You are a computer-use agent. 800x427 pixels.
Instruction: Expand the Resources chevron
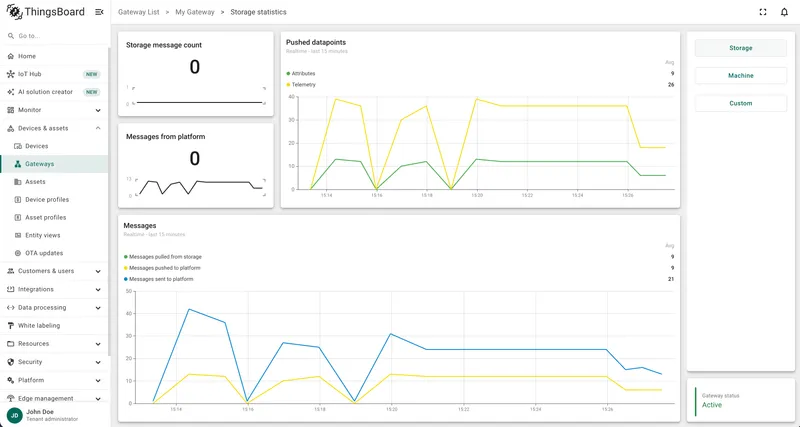(x=98, y=344)
